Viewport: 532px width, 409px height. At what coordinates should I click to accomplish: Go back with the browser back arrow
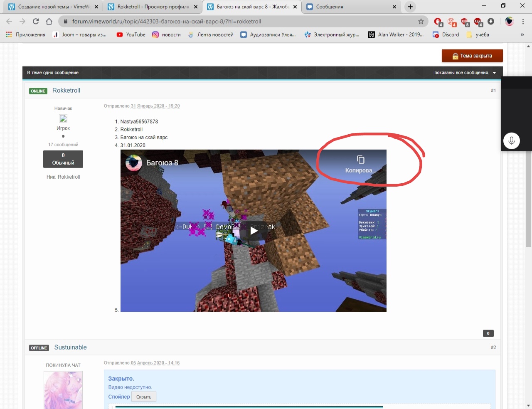[x=9, y=21]
